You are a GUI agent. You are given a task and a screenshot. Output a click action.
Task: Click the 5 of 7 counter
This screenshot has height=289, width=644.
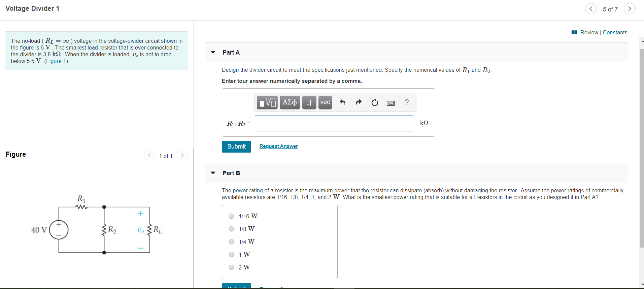point(610,9)
